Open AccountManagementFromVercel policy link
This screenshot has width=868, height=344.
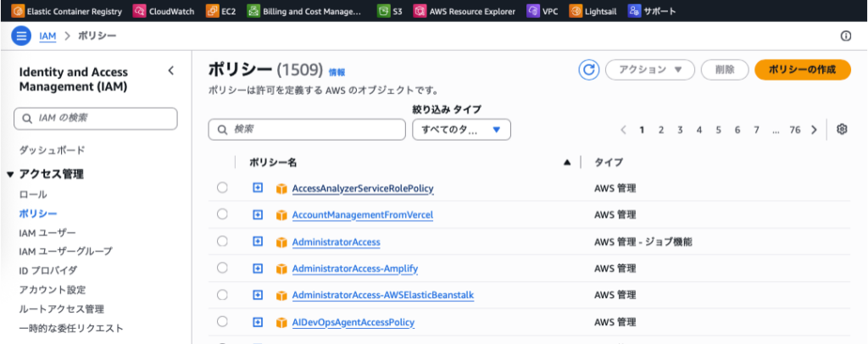pos(363,215)
